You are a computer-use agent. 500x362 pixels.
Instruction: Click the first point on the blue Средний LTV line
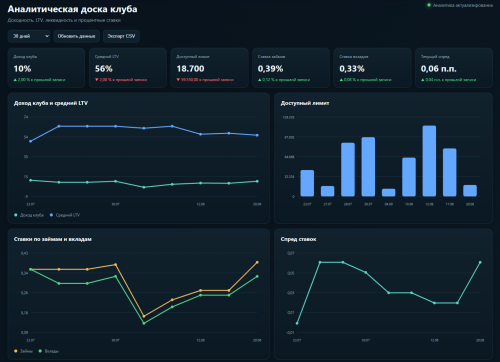click(x=31, y=141)
